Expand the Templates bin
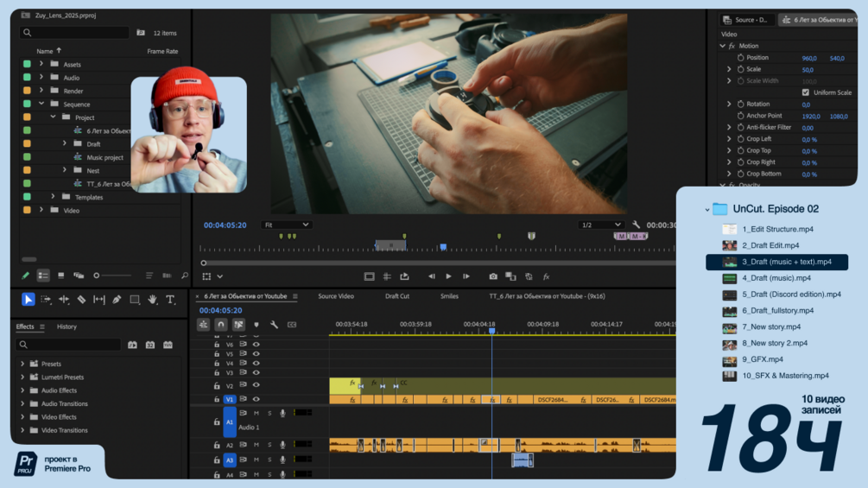The height and width of the screenshot is (488, 868). pyautogui.click(x=54, y=196)
